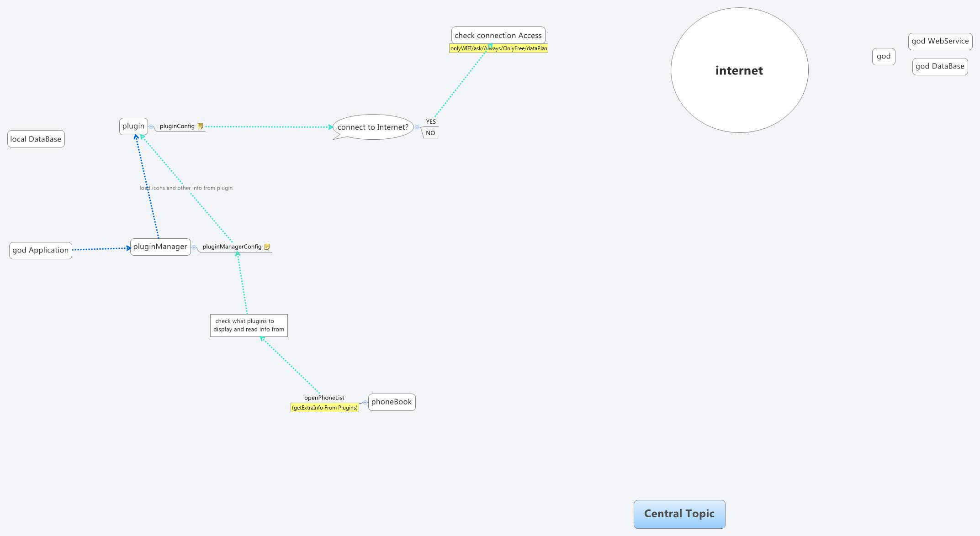Collapse the plugin topic's branch
Viewport: 980px width, 536px height.
[151, 127]
